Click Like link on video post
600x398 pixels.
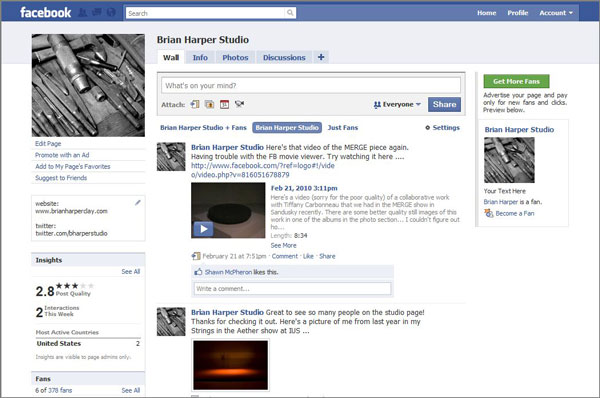(308, 256)
